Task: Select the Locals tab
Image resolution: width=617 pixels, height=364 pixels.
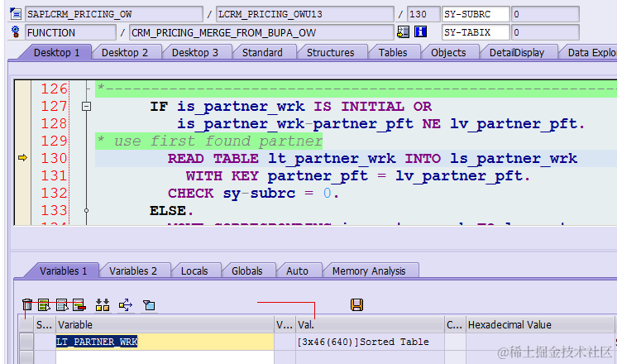Action: click(x=194, y=271)
